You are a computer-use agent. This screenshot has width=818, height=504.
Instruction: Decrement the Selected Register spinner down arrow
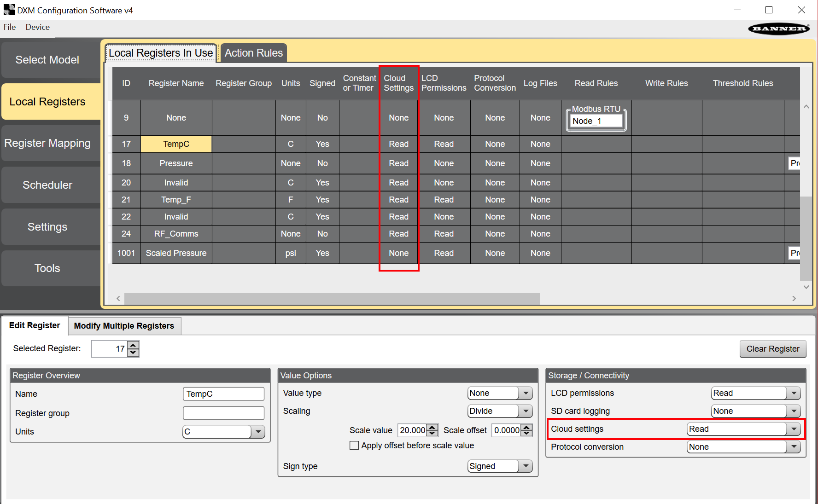click(133, 353)
